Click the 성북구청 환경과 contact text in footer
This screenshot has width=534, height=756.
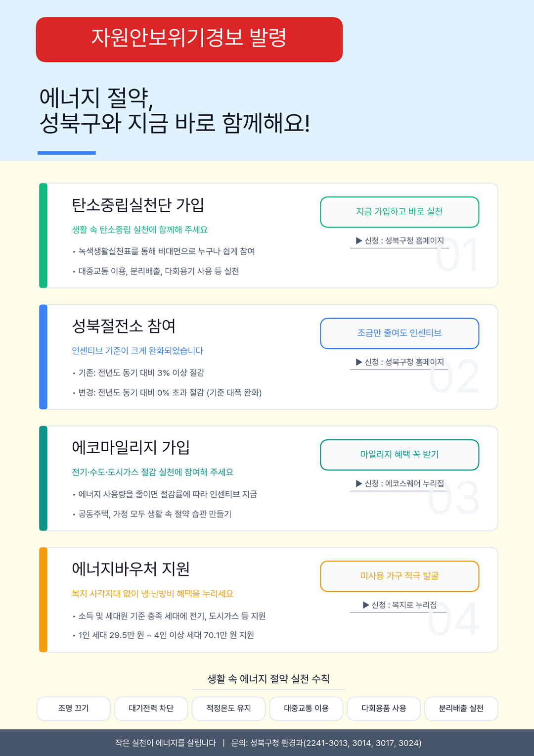326,743
